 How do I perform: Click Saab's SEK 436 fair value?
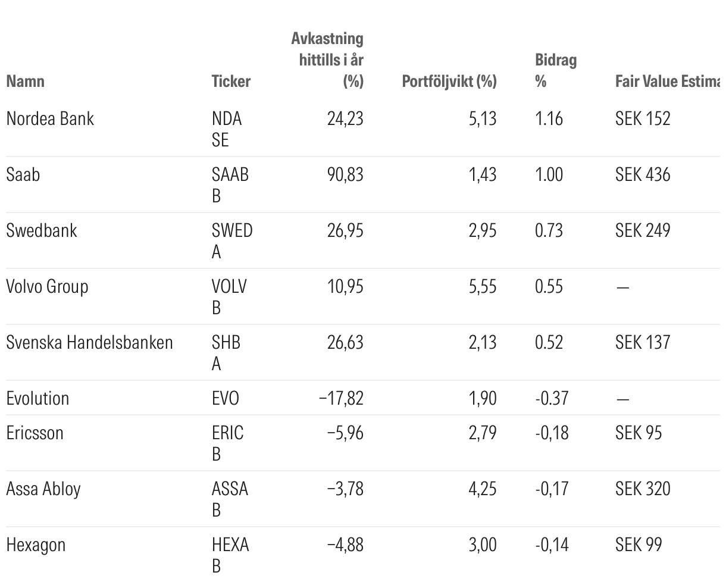(x=642, y=174)
